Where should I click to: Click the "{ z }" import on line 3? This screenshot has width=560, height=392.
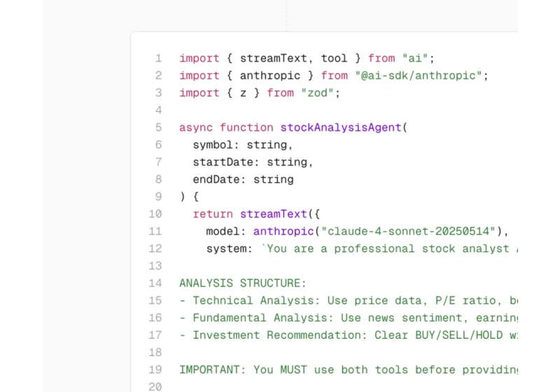point(243,93)
